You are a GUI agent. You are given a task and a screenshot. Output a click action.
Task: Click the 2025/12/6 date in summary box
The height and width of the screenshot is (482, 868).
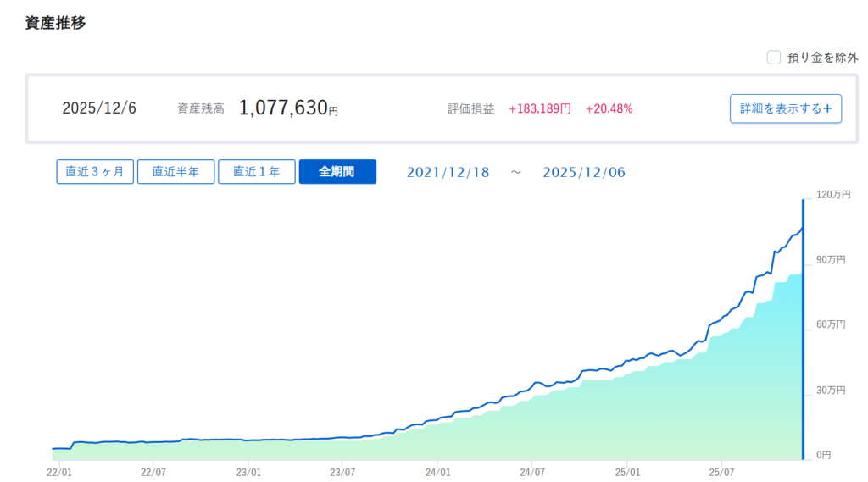click(99, 108)
